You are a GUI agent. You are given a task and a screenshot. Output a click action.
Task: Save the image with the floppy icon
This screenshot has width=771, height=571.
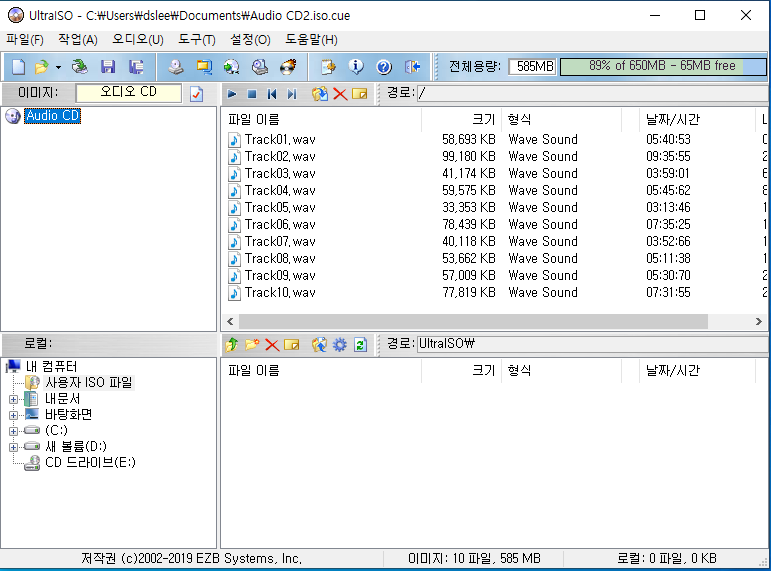[x=108, y=67]
